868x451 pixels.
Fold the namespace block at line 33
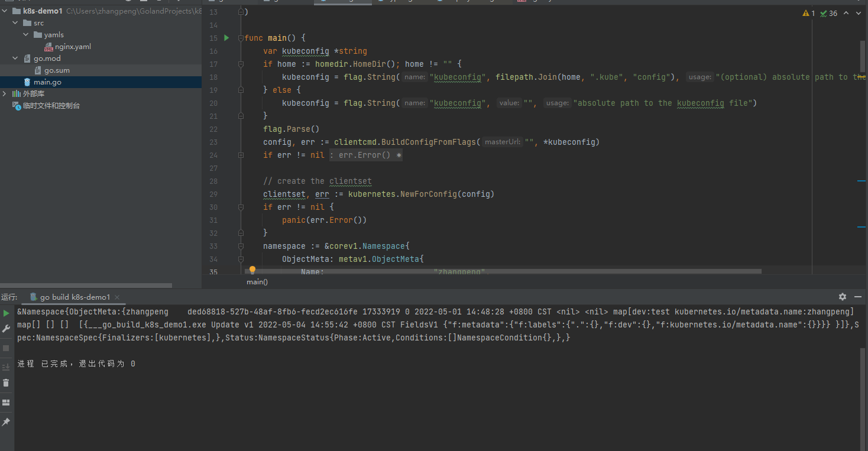241,246
